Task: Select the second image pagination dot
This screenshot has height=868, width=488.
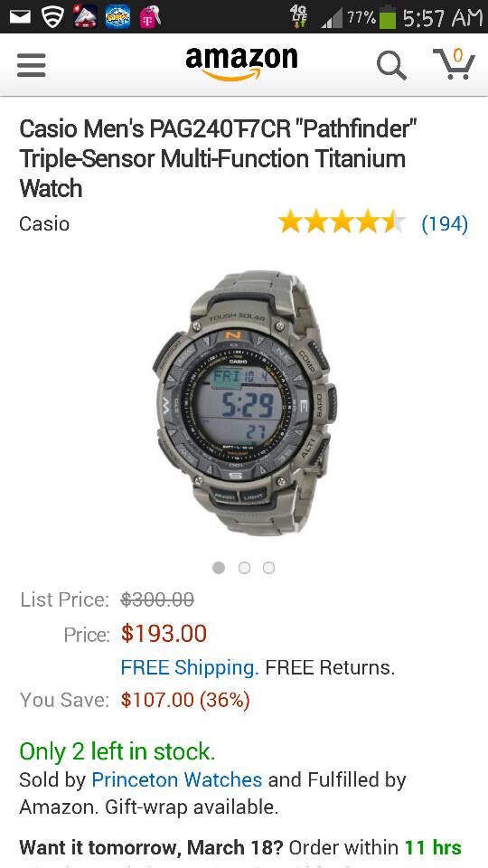Action: pyautogui.click(x=244, y=568)
